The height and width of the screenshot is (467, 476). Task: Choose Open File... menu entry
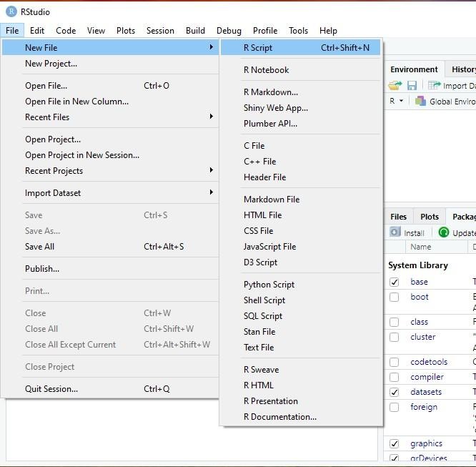click(x=111, y=86)
